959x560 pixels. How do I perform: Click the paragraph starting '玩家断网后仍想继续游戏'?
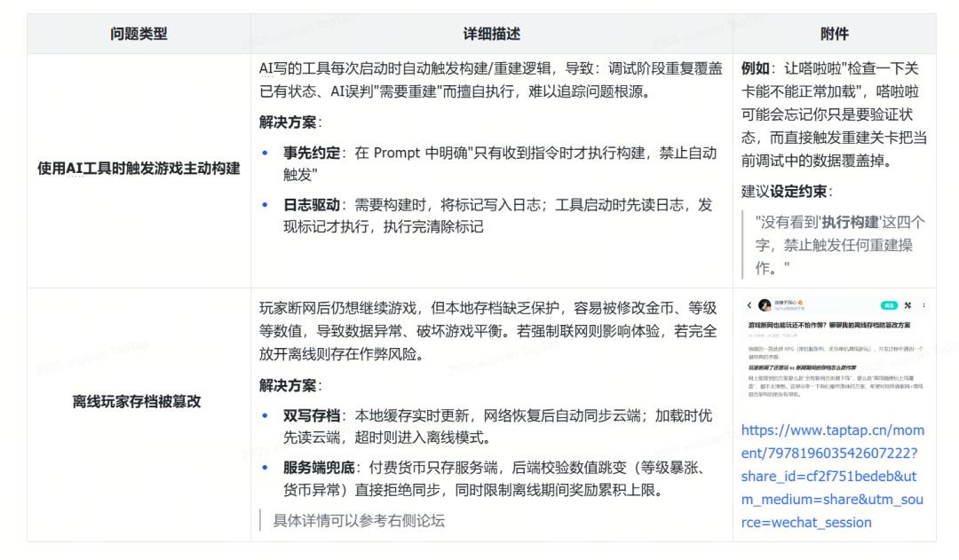(488, 331)
